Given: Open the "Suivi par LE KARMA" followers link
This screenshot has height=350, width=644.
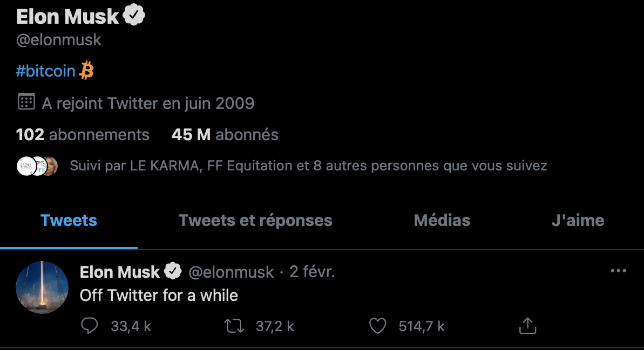Looking at the screenshot, I should pos(308,166).
